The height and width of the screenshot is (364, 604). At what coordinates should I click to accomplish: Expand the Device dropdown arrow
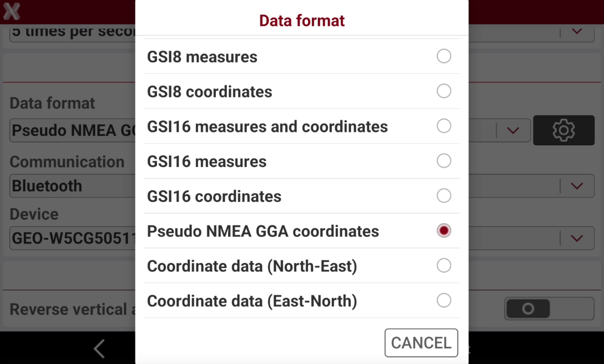tap(577, 238)
